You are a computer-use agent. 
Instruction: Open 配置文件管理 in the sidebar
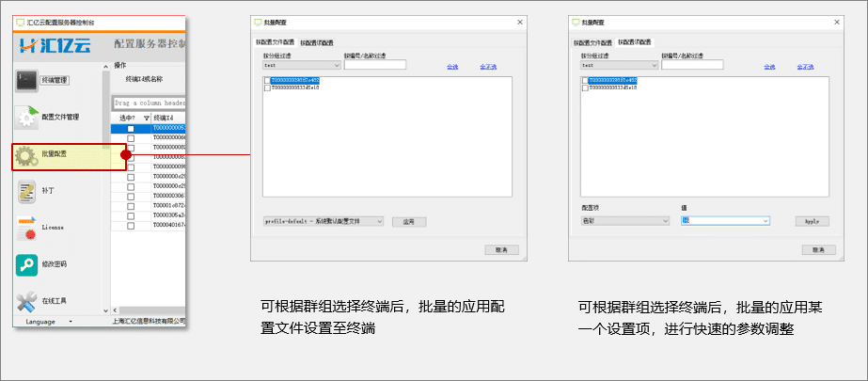(26, 117)
